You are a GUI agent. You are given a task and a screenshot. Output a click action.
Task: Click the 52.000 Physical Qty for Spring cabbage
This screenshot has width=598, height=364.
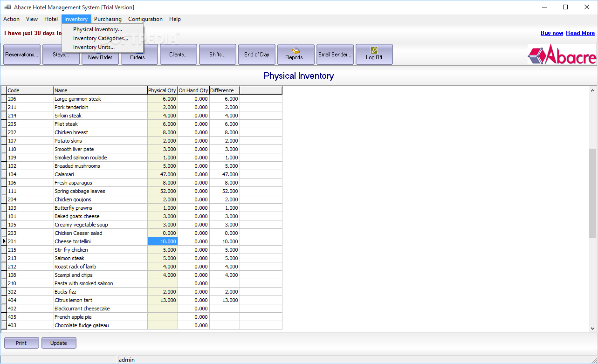point(163,191)
